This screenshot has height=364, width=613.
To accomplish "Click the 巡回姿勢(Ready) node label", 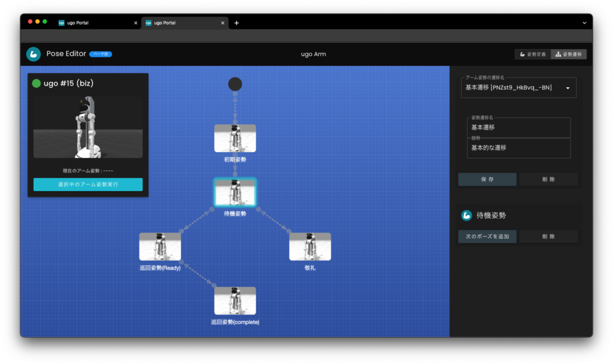I will point(160,268).
